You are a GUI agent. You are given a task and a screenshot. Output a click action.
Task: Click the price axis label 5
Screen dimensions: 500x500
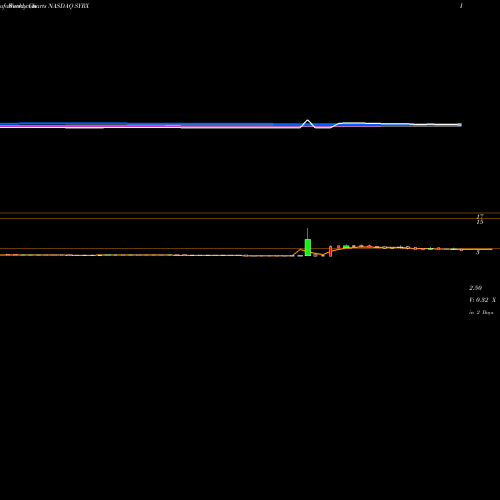(x=478, y=252)
